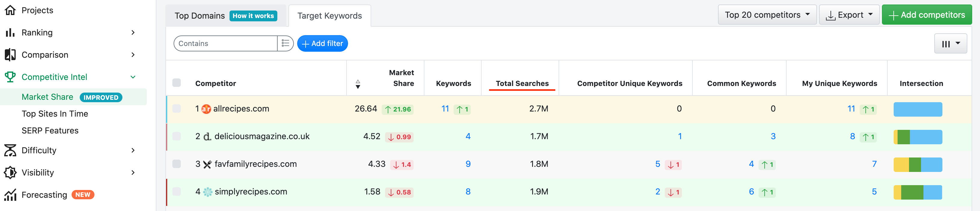Click the Visibility sidebar icon

10,173
